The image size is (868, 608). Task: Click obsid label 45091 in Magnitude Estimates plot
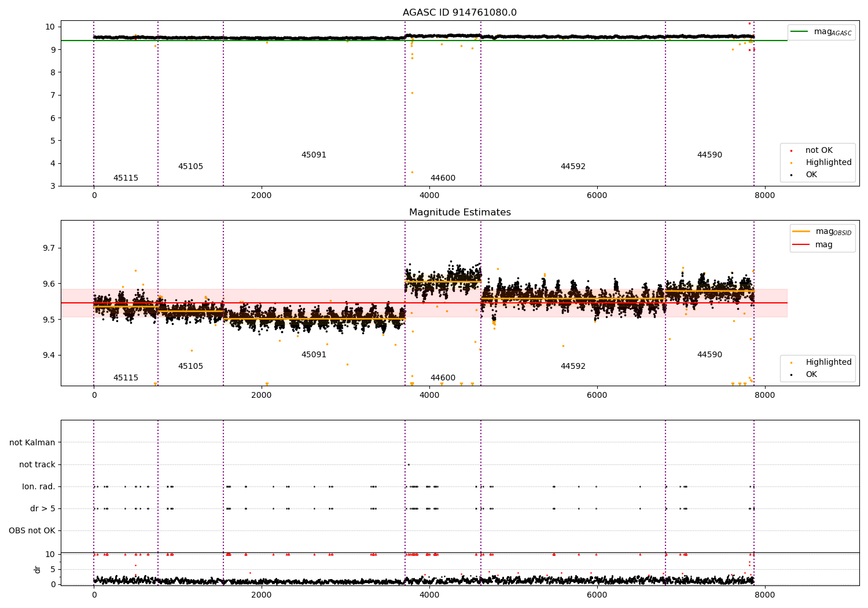(314, 355)
